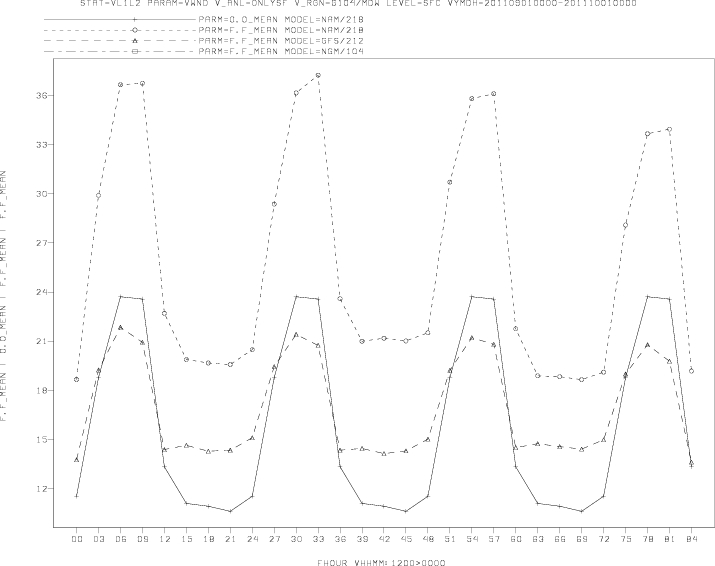
Task: Click x-axis tick label 63
Action: pos(538,539)
